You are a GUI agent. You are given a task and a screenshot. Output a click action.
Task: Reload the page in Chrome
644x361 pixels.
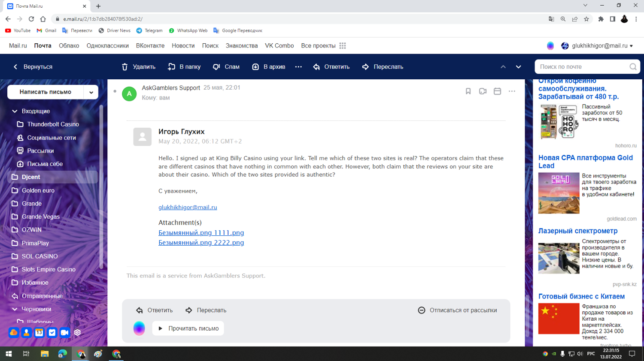[31, 19]
